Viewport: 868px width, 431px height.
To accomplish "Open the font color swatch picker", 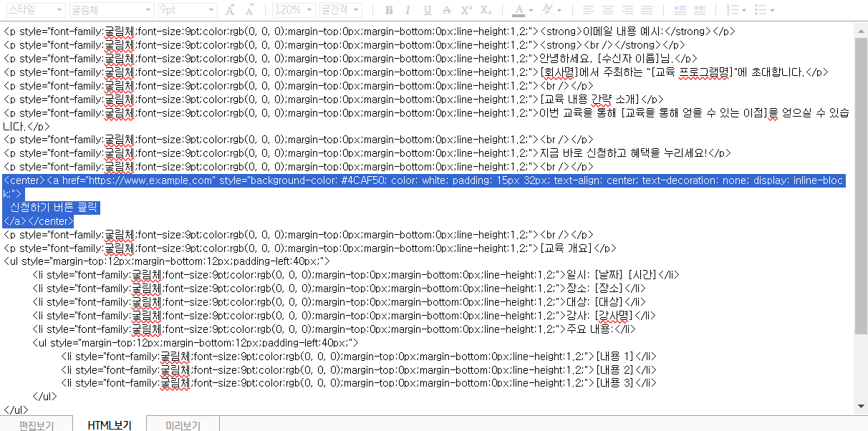I will [519, 10].
